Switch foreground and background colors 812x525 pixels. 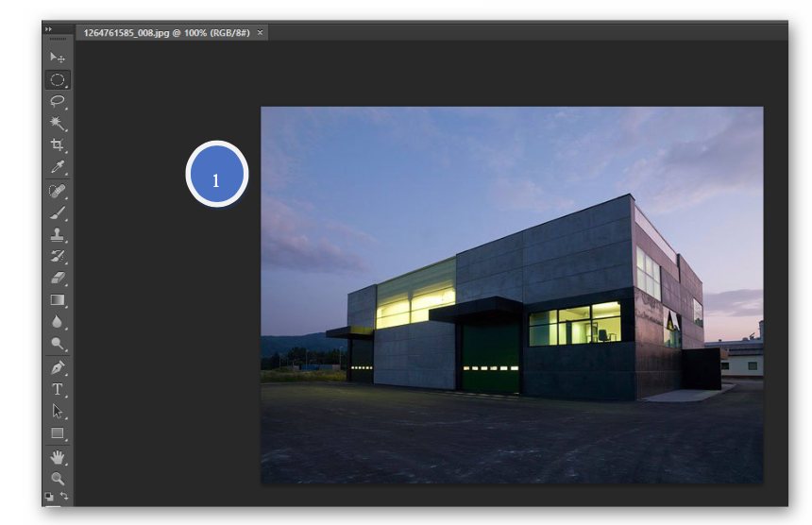point(64,495)
